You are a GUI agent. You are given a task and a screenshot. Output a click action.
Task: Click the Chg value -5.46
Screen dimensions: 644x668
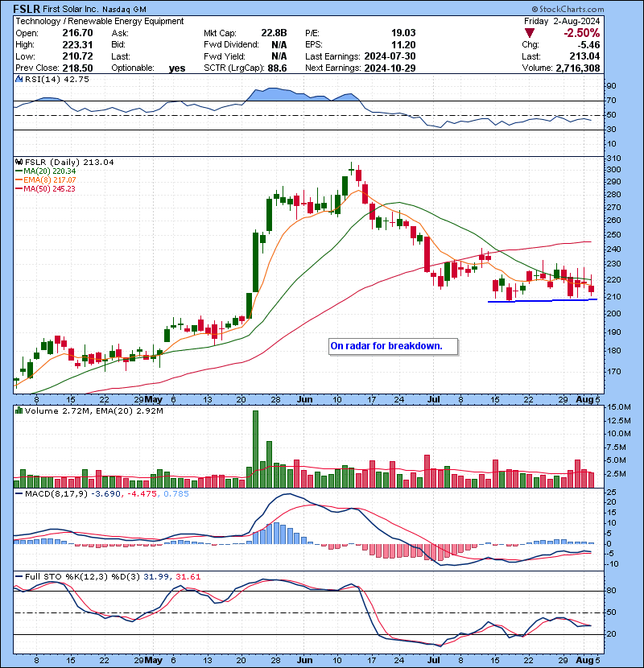coord(588,45)
